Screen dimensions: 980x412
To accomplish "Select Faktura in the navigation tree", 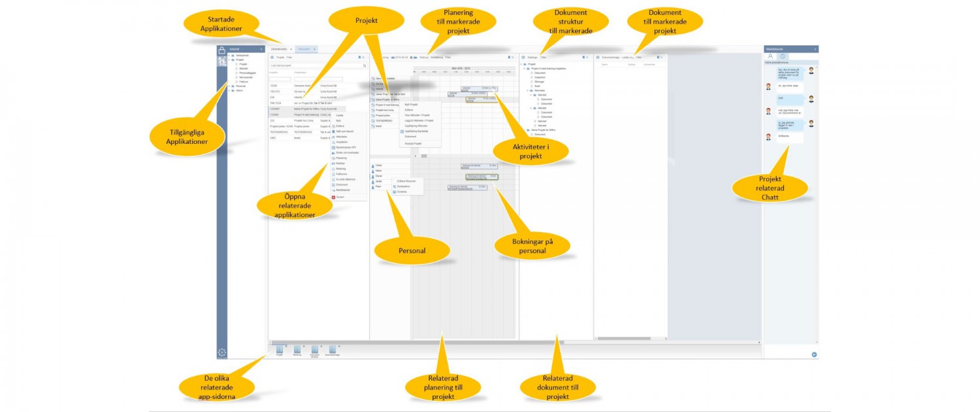I will tap(244, 82).
